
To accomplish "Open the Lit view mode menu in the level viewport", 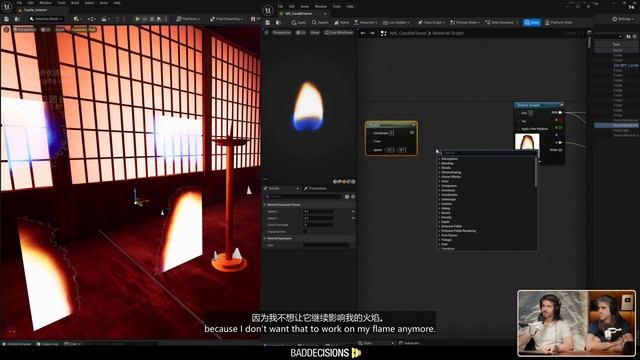I will click(46, 29).
